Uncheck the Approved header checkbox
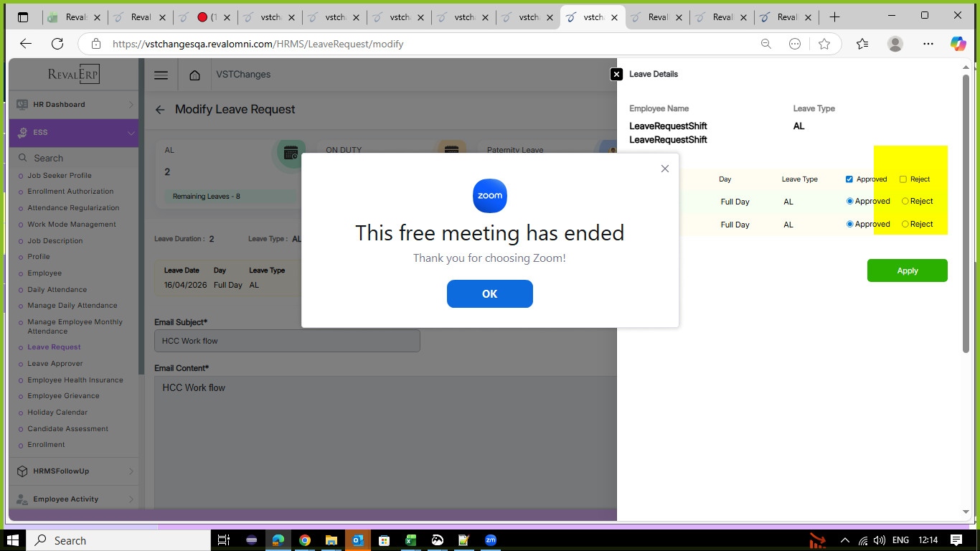This screenshot has width=980, height=551. point(849,179)
